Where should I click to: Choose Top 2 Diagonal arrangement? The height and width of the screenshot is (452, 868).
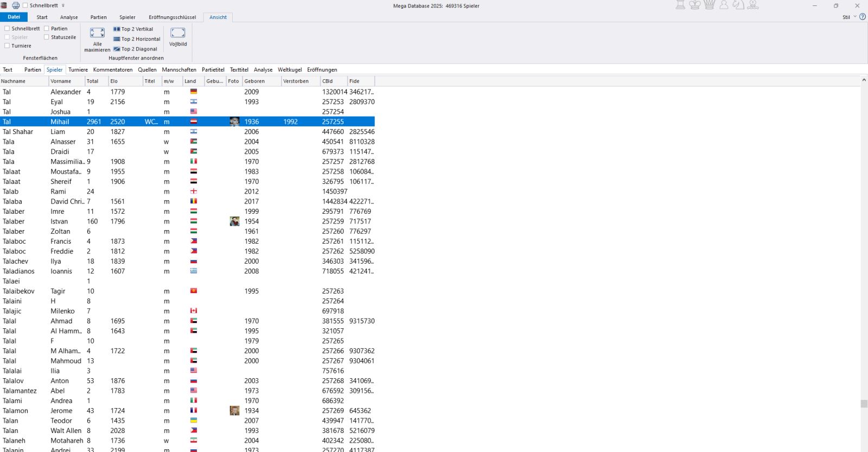tap(135, 49)
